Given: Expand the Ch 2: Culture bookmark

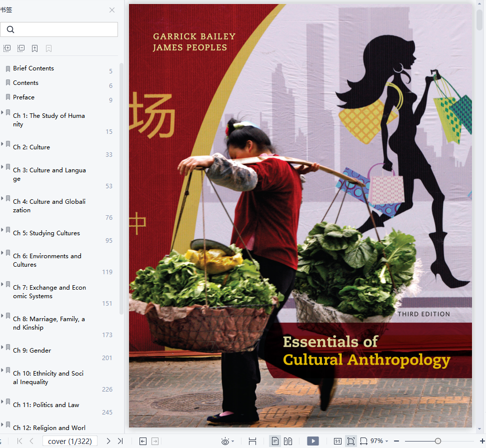Looking at the screenshot, I should click(x=2, y=144).
